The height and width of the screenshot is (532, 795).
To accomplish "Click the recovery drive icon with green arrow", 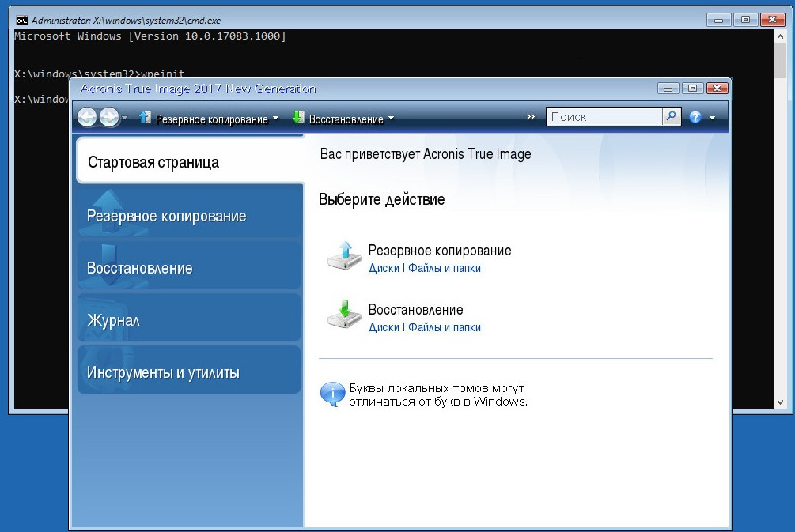I will tap(343, 315).
